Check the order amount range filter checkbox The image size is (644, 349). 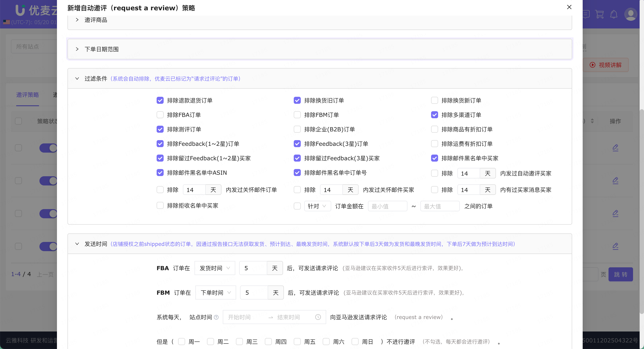coord(297,206)
